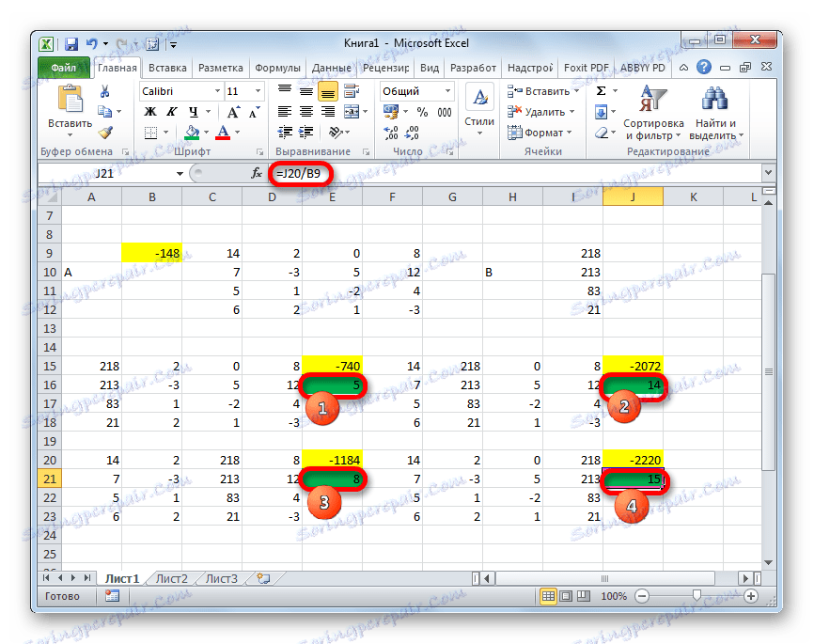Click the Copy icon in clipboard group

(105, 111)
